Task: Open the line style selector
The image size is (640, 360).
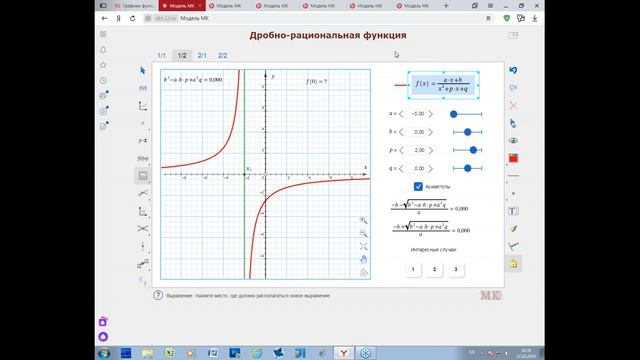Action: click(513, 176)
